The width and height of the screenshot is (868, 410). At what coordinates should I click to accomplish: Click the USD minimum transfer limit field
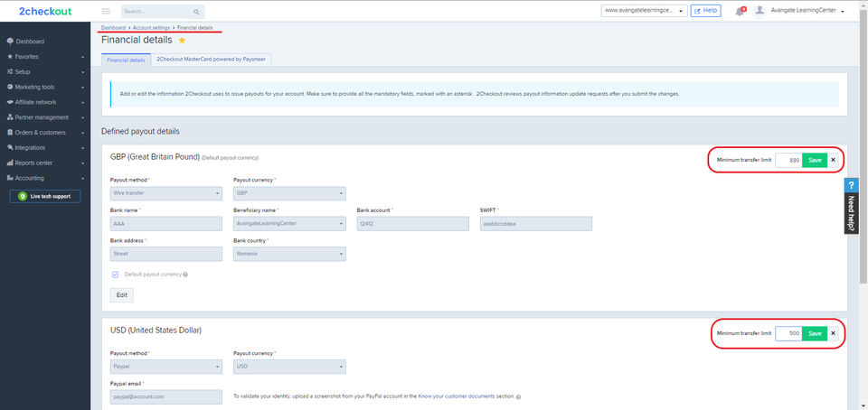[788, 333]
